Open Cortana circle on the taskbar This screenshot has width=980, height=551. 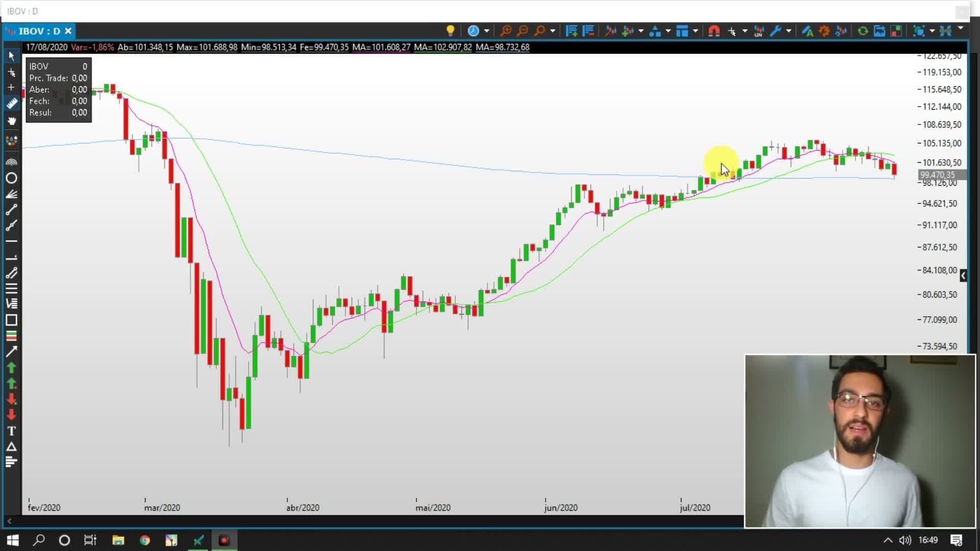64,540
